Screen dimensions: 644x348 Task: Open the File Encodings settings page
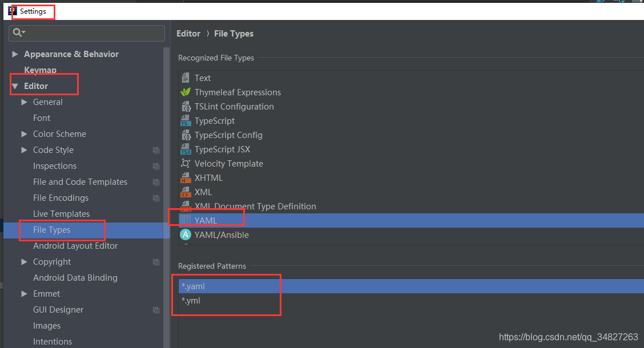click(x=61, y=198)
